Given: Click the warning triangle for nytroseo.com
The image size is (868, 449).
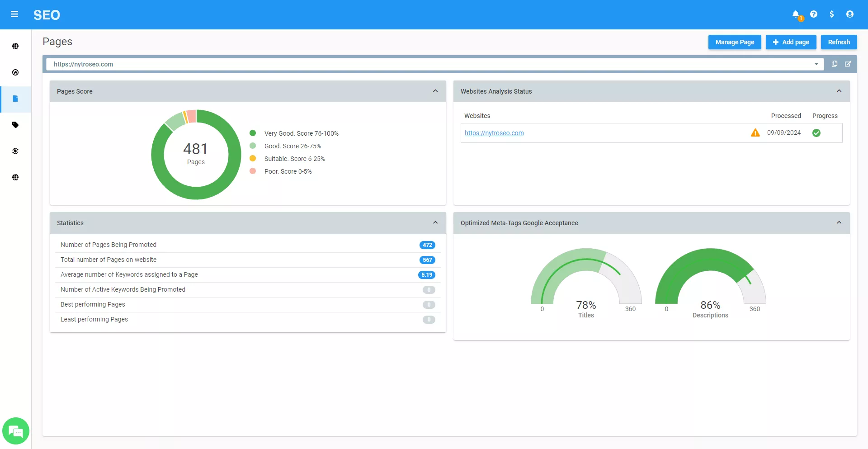Looking at the screenshot, I should (x=755, y=133).
